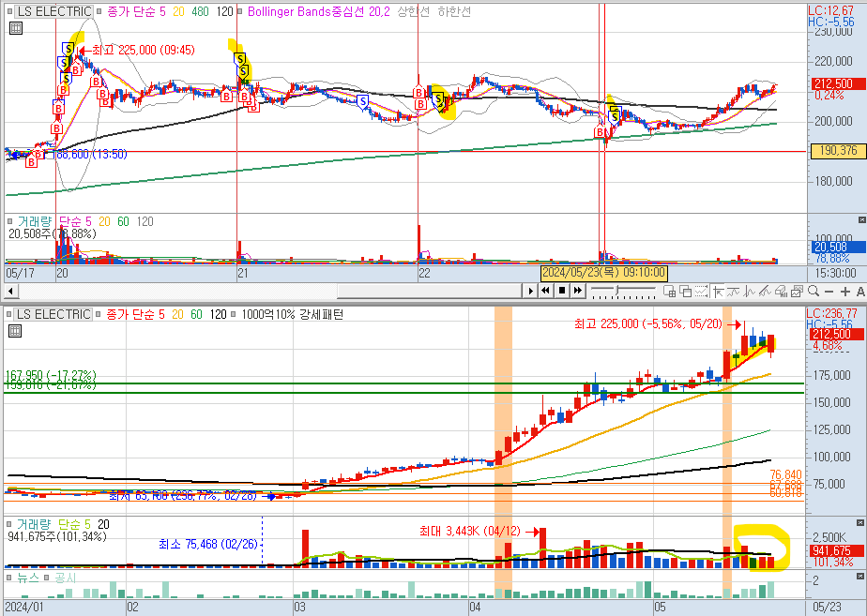Click the upper chart 212,500 red price tag
The width and height of the screenshot is (867, 616).
point(839,84)
